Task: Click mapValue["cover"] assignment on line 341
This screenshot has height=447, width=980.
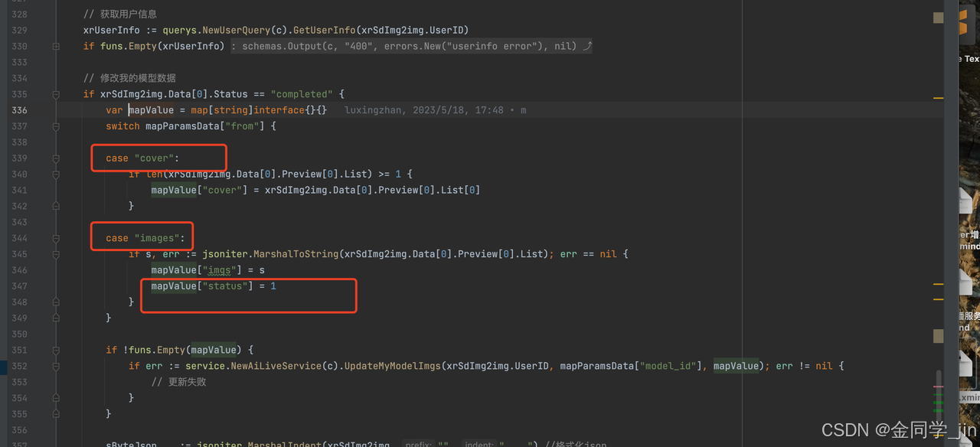Action: point(315,190)
